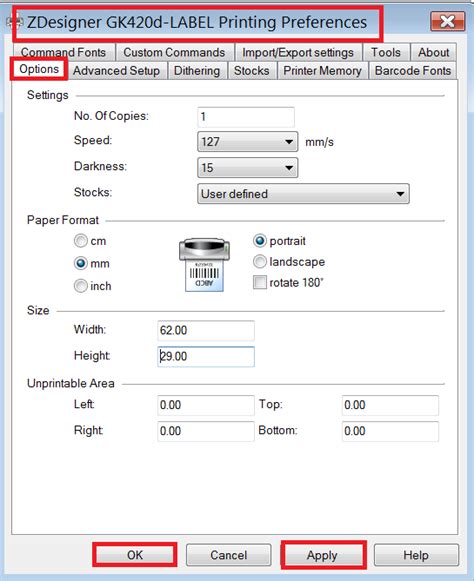Click the Cancel button

[229, 555]
